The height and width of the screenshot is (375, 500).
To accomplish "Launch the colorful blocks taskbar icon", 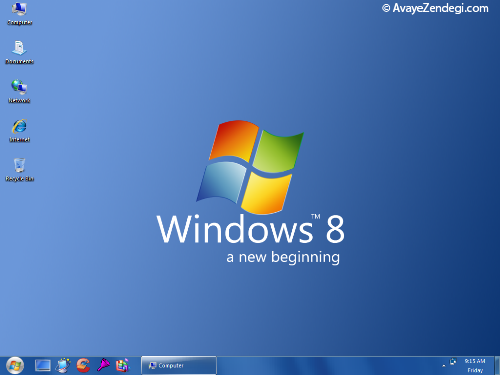I will [122, 365].
